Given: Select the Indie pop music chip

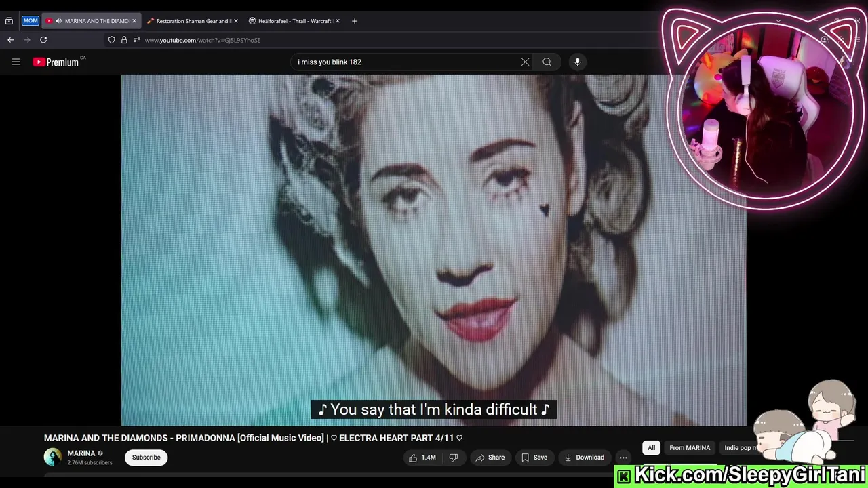Looking at the screenshot, I should (x=739, y=448).
